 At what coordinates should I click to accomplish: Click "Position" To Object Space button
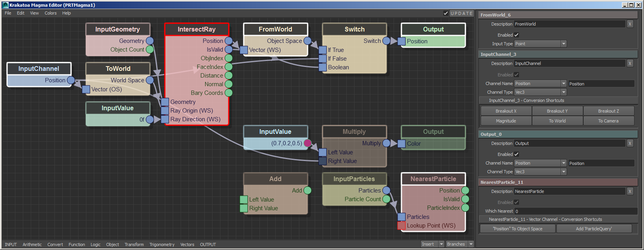point(518,229)
